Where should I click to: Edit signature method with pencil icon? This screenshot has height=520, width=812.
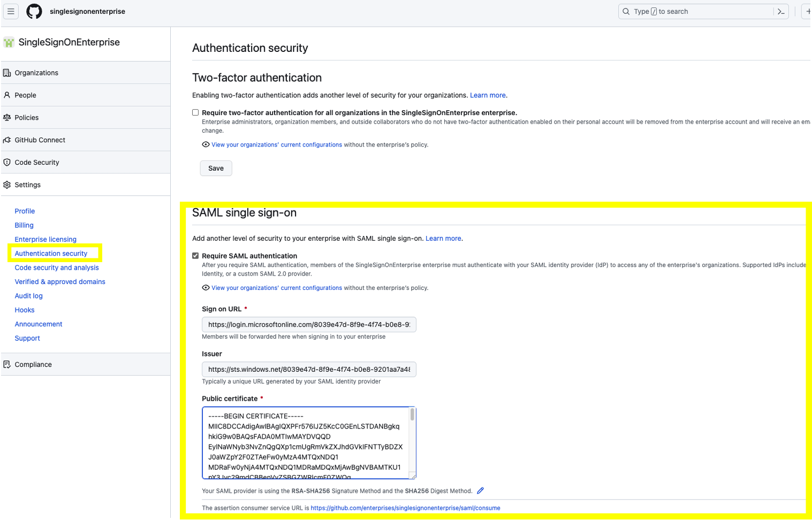click(480, 491)
